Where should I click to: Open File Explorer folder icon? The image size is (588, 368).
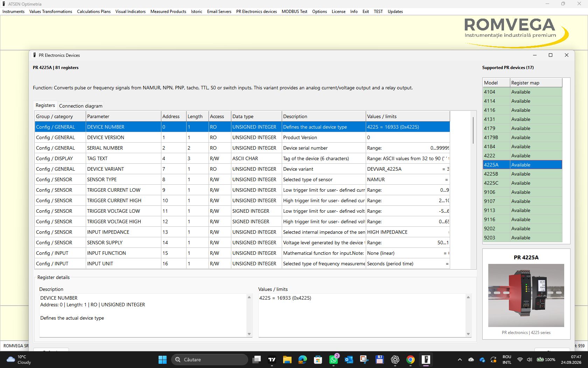tap(287, 360)
